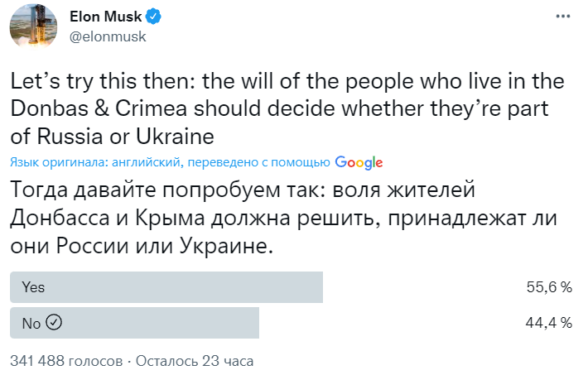Select the Yes poll option bar
588x375 pixels.
click(x=166, y=287)
